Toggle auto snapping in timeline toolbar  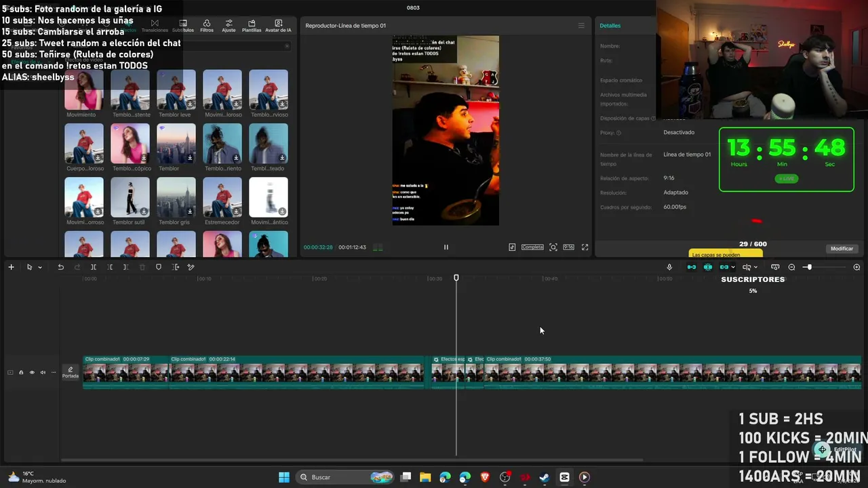pos(708,267)
